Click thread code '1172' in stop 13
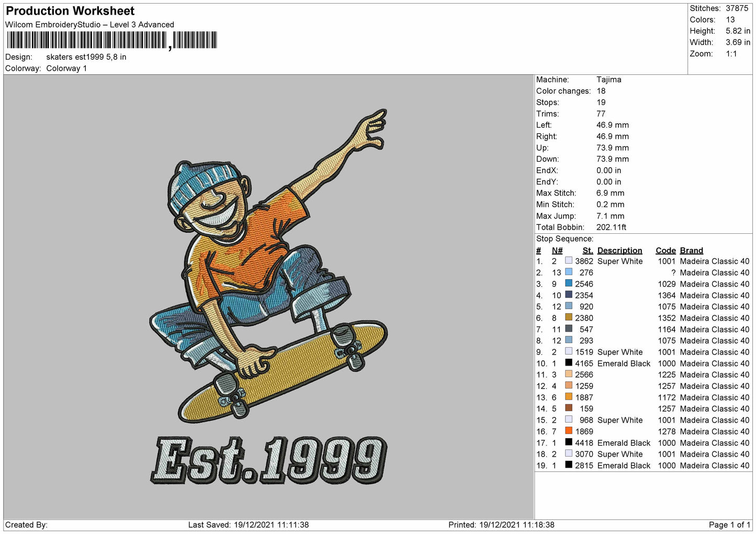 tap(667, 397)
